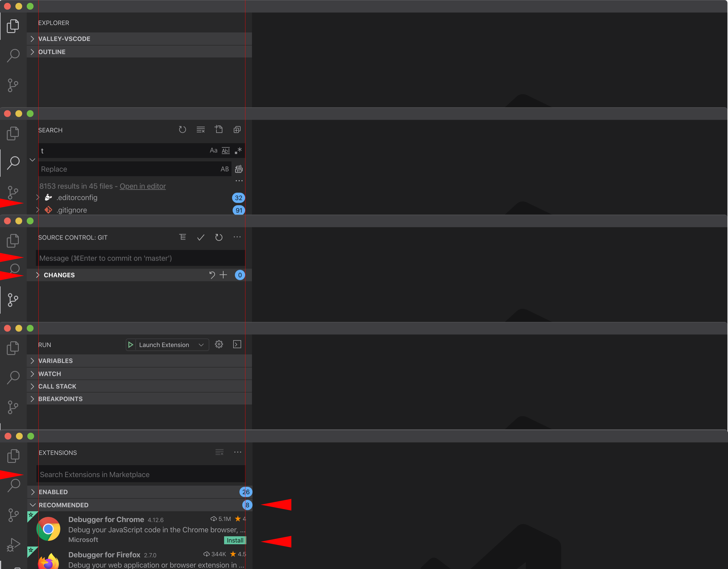Collapse the RECOMMENDED extensions section
This screenshot has height=569, width=728.
point(32,505)
